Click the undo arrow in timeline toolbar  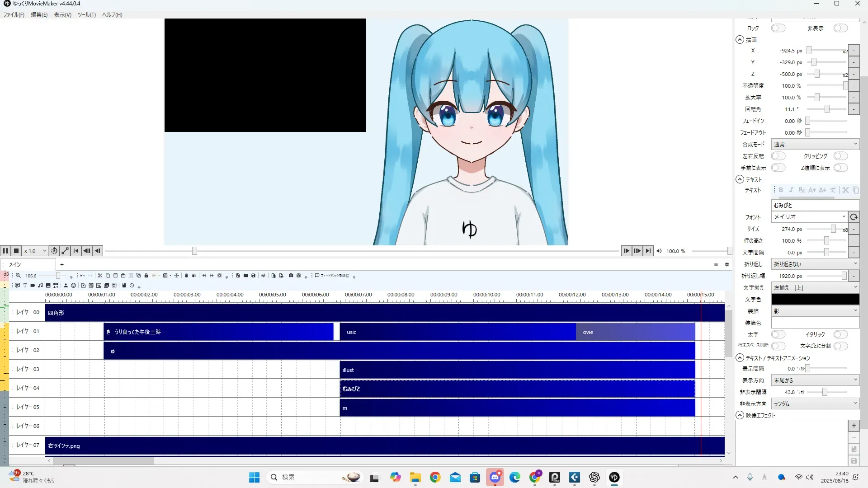coord(82,276)
